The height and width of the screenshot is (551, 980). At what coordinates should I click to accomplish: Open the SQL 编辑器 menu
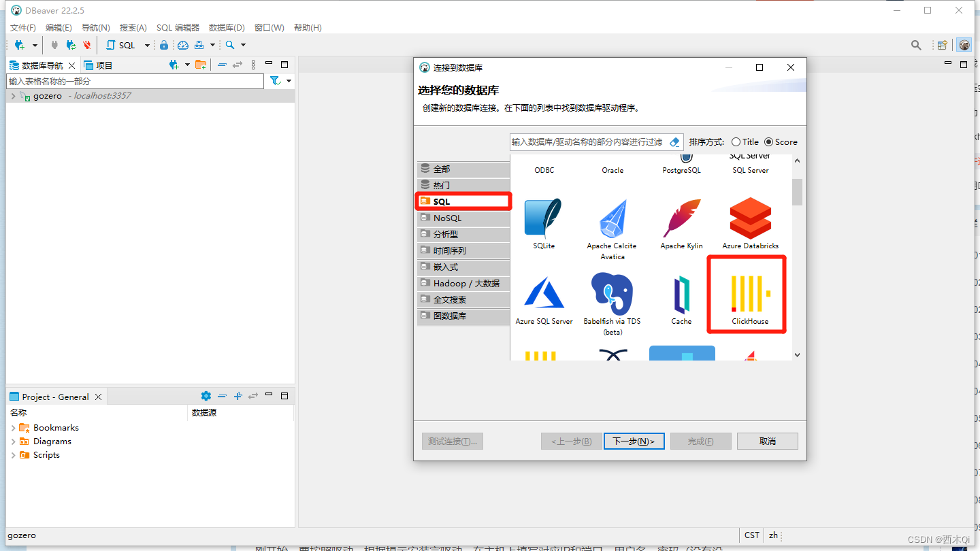click(x=178, y=27)
